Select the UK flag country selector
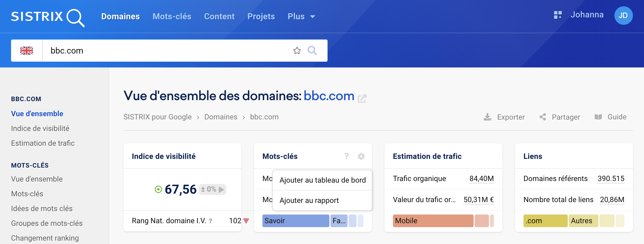Screen dimensions: 644x244 [27, 51]
